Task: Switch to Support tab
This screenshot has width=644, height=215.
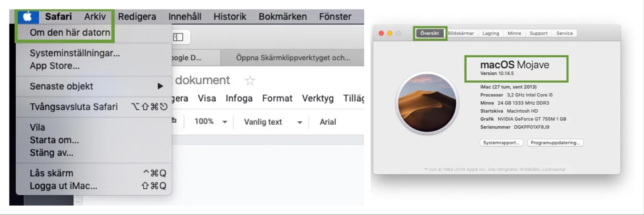Action: point(539,33)
